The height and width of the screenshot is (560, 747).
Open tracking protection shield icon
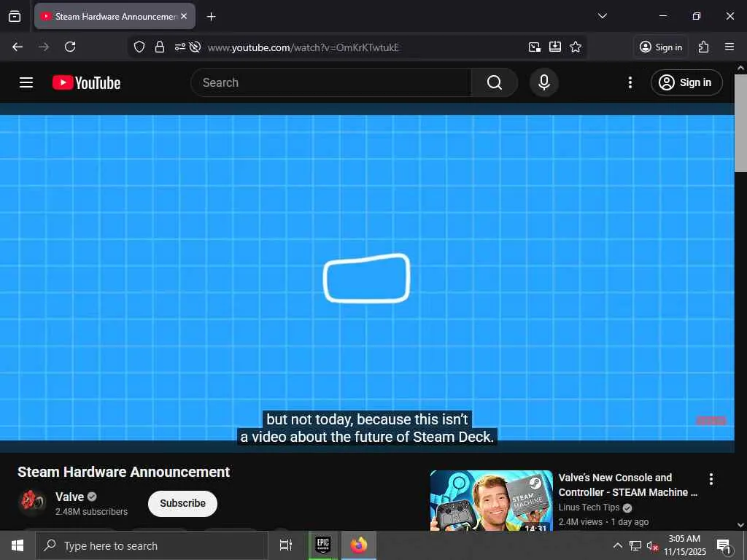click(x=139, y=47)
